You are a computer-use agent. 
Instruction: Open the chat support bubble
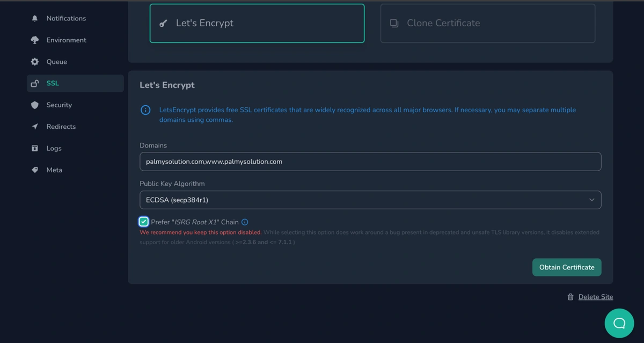point(619,323)
